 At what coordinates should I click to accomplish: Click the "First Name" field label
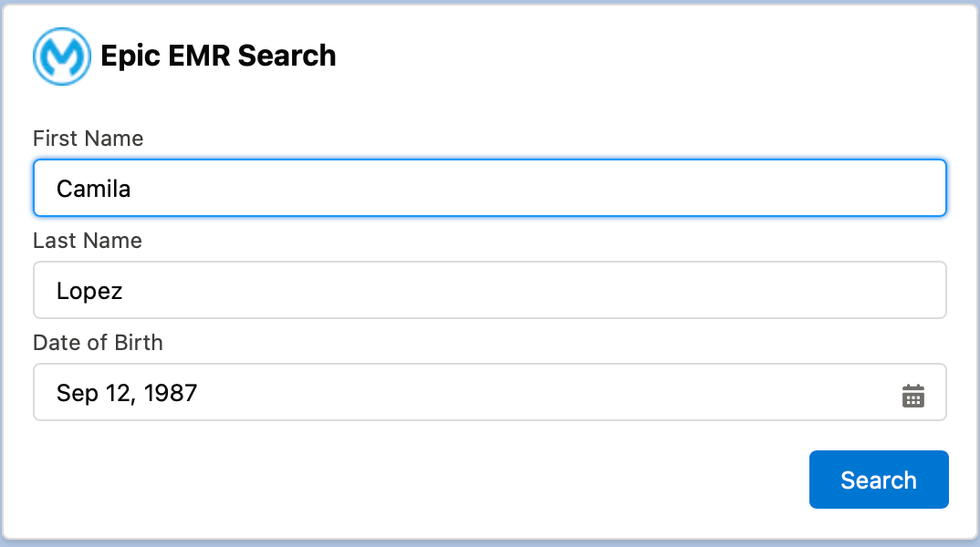pos(89,138)
